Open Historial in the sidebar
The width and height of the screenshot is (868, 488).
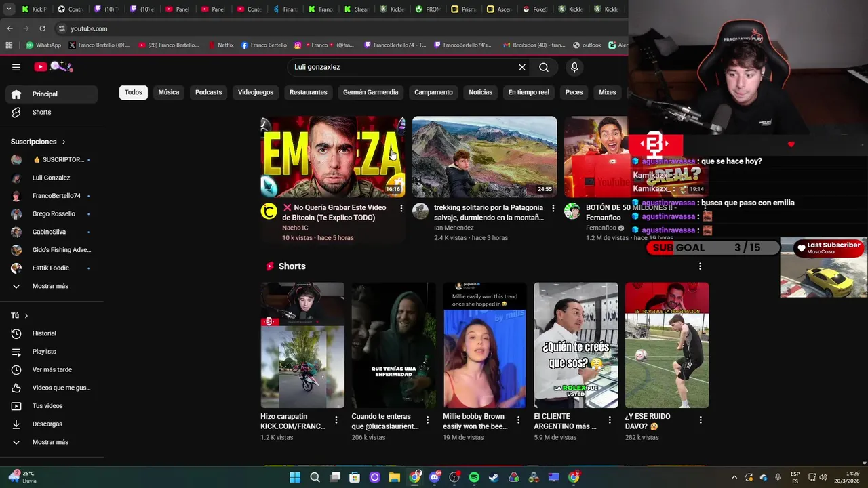point(52,333)
